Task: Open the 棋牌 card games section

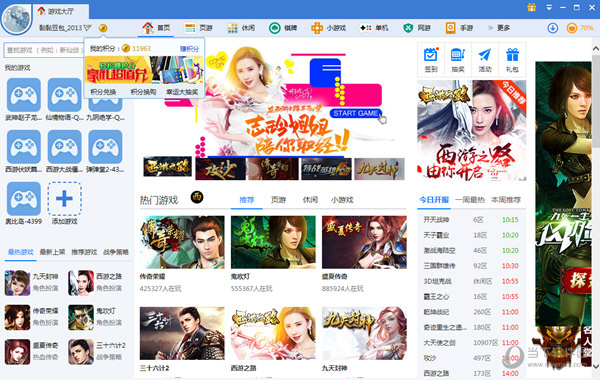Action: pyautogui.click(x=283, y=28)
